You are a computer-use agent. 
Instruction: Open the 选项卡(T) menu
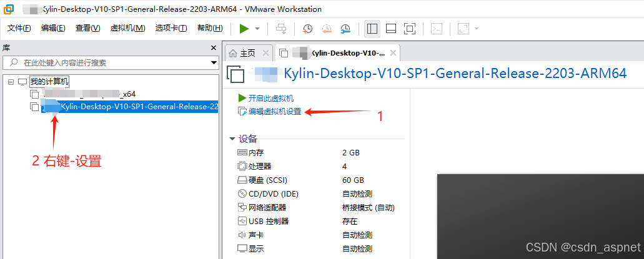coord(171,28)
